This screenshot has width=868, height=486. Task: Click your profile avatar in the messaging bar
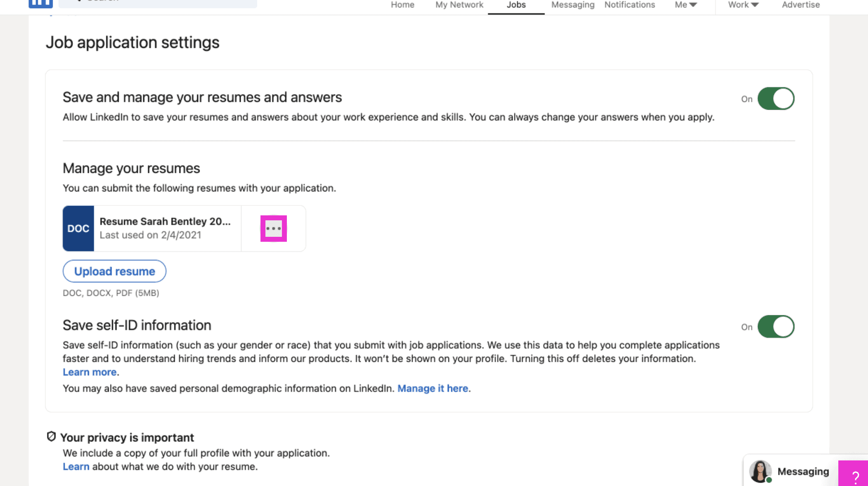[760, 471]
